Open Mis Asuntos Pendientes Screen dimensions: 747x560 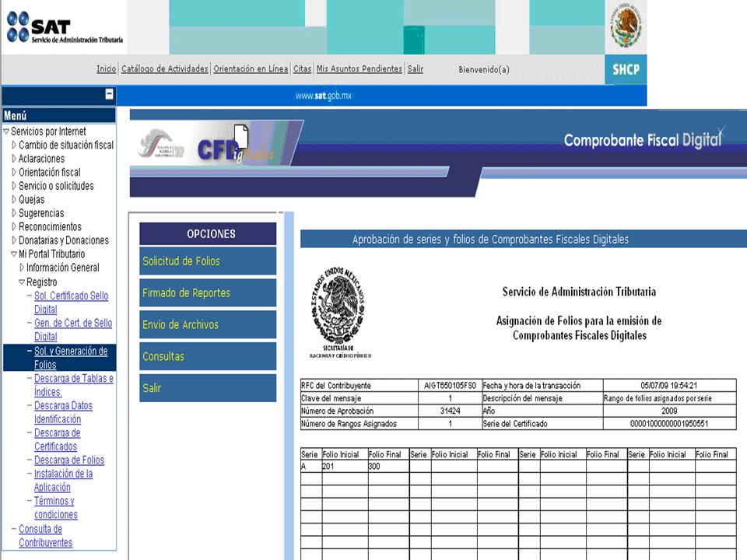point(359,69)
